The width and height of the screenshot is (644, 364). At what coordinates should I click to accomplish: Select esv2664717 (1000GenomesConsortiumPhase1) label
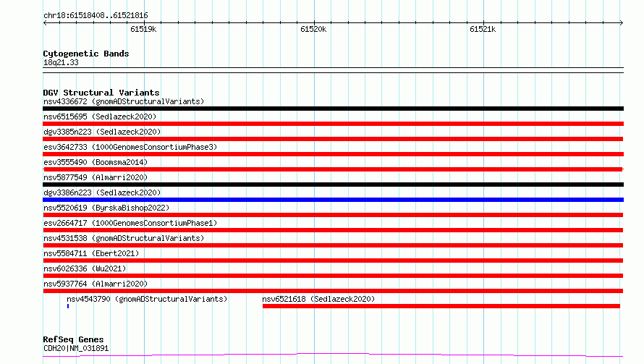130,223
